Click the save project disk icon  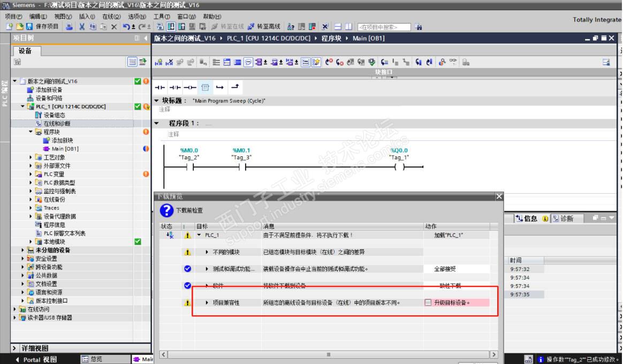pyautogui.click(x=29, y=27)
